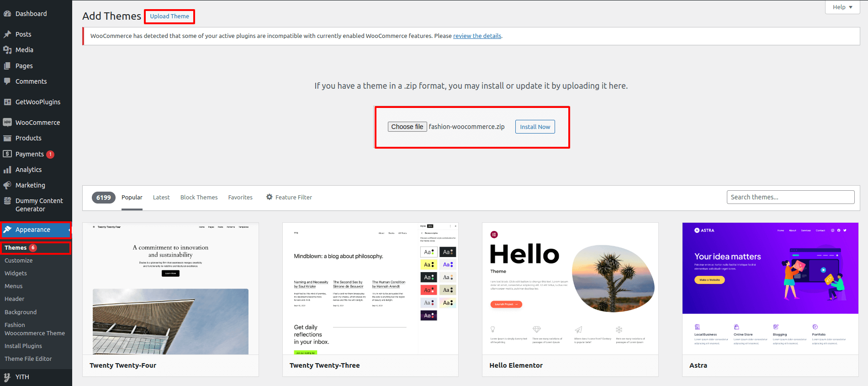
Task: Click the Marketing megaphone icon
Action: 7,185
